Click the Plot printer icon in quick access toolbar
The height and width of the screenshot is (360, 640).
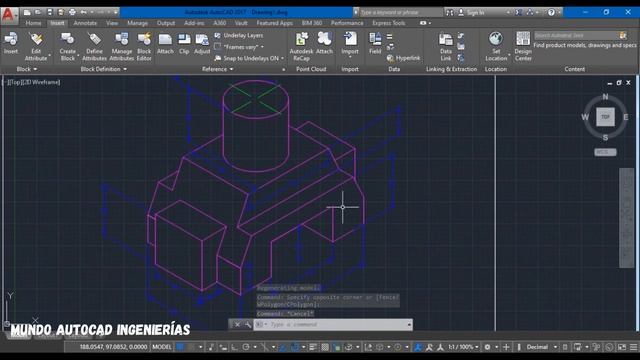point(72,12)
